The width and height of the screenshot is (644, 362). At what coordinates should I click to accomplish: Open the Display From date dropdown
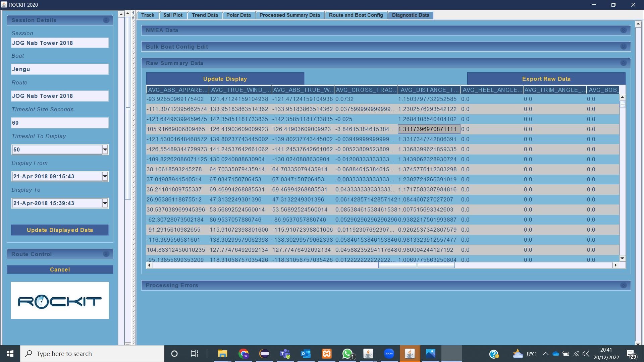pos(105,176)
